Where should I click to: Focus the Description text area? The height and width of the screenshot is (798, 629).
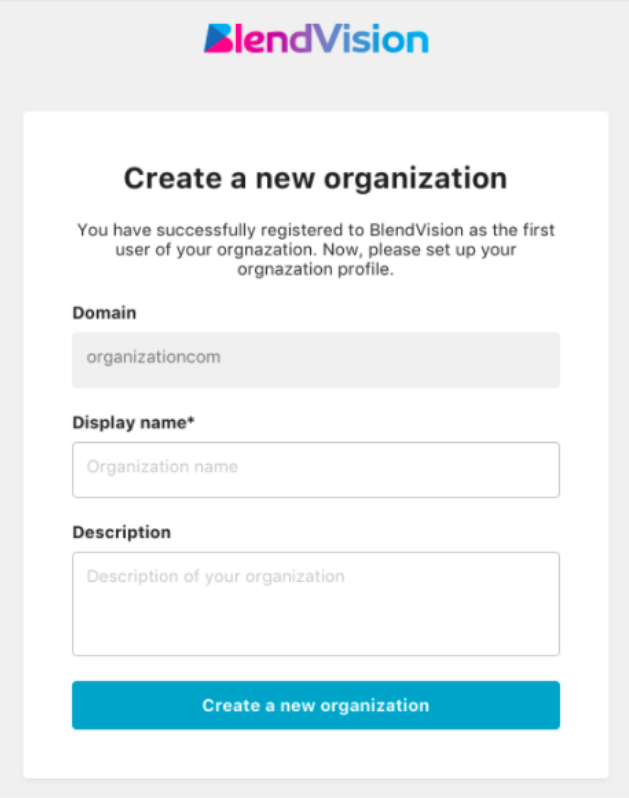pos(315,603)
